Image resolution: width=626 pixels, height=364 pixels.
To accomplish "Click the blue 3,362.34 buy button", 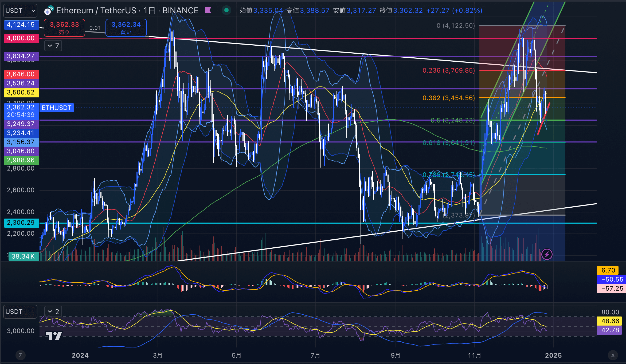I will click(126, 28).
